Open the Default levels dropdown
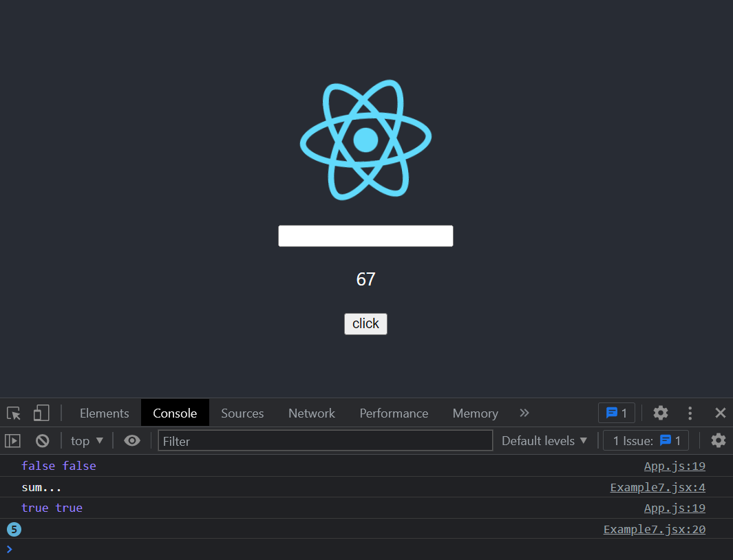This screenshot has width=733, height=560. (x=544, y=440)
